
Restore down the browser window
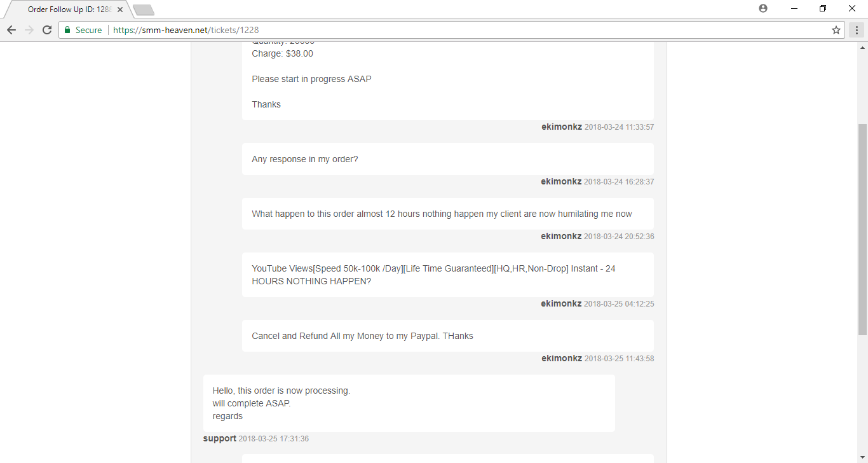tap(823, 8)
